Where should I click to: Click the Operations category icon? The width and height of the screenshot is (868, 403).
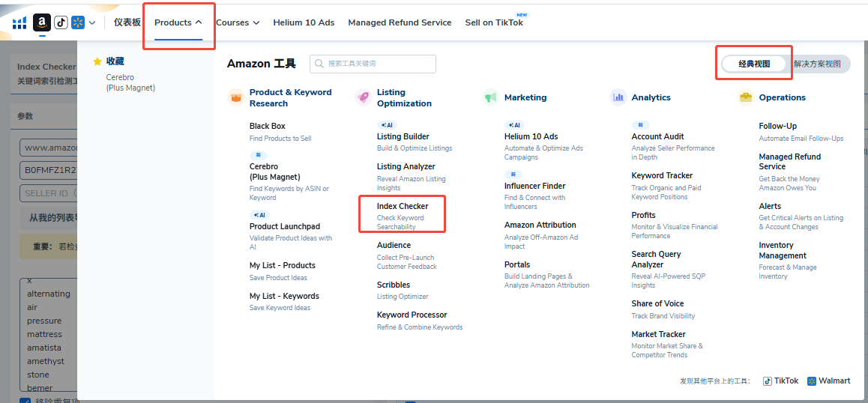point(745,97)
